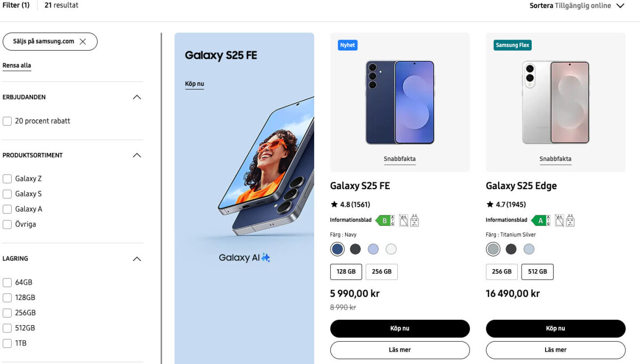
Task: Check the Galaxy Z product filter
Action: point(7,179)
